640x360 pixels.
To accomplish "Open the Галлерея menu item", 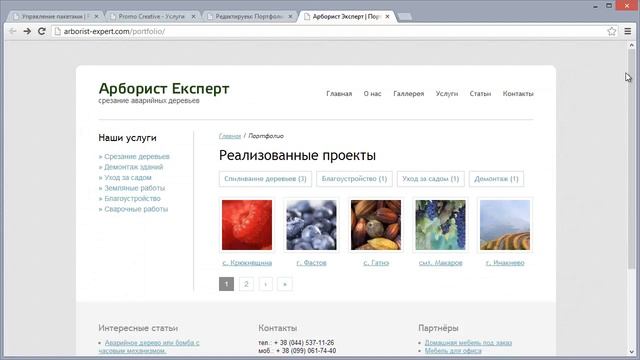I will click(409, 93).
